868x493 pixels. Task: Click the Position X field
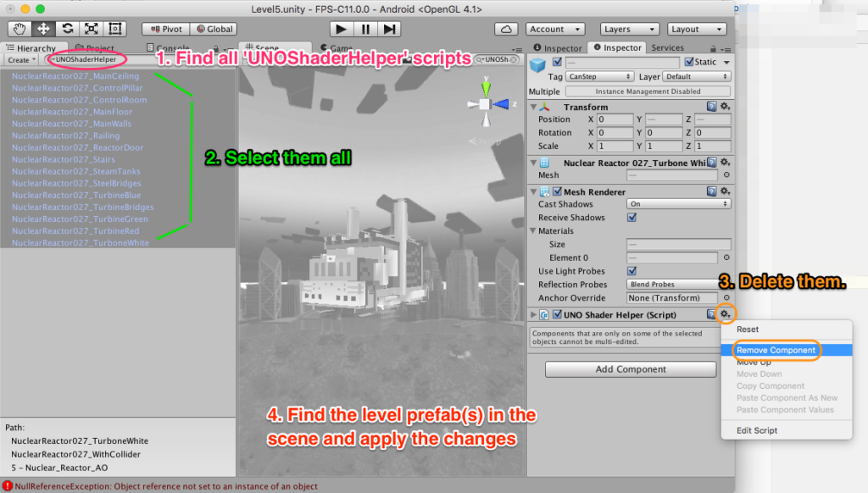tap(615, 119)
